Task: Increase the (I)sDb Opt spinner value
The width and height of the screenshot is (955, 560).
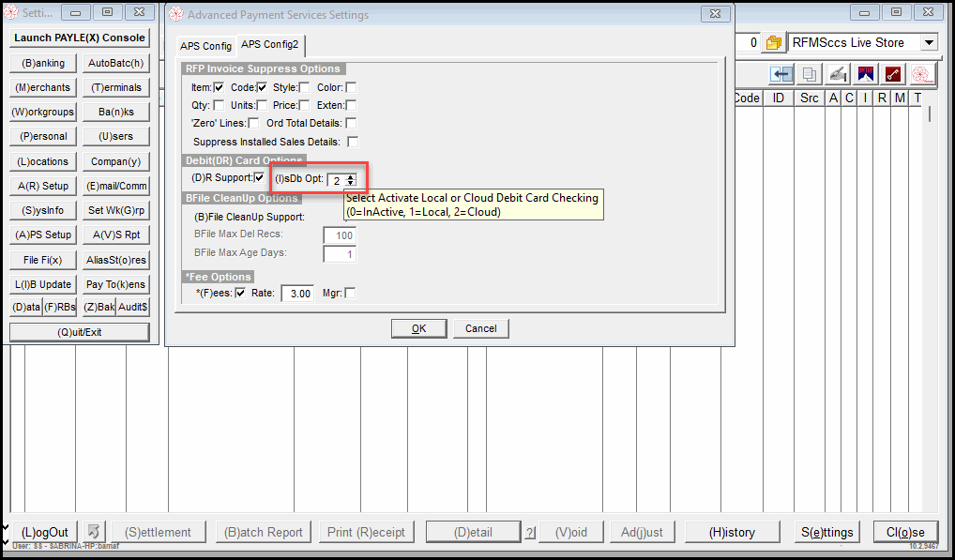Action: 350,177
